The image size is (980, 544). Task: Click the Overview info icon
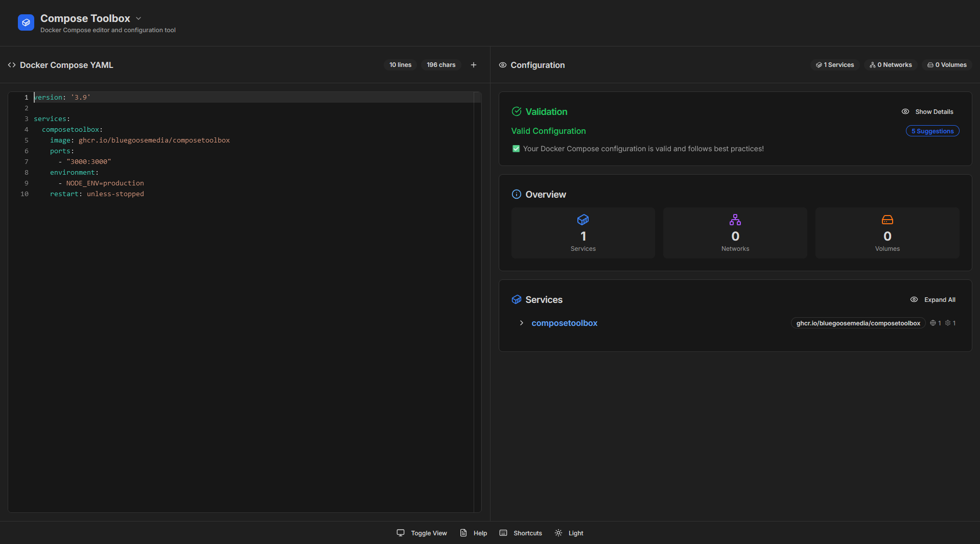pos(517,194)
